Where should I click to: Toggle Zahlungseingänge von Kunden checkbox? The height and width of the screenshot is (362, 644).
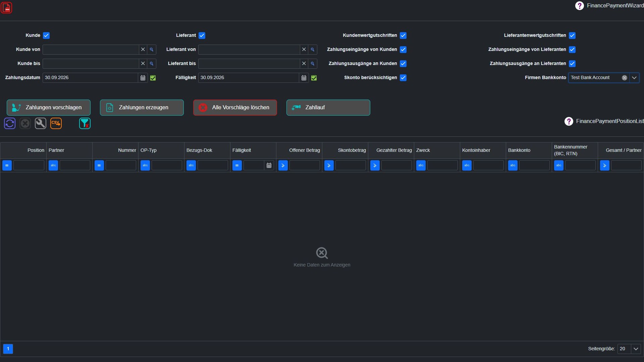(x=403, y=50)
